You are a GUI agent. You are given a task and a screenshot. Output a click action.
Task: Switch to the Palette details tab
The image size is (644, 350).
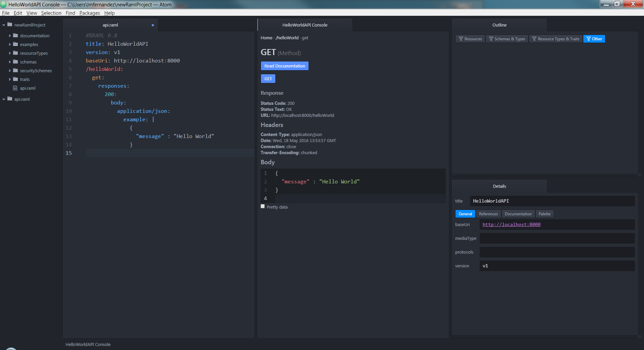coord(545,214)
